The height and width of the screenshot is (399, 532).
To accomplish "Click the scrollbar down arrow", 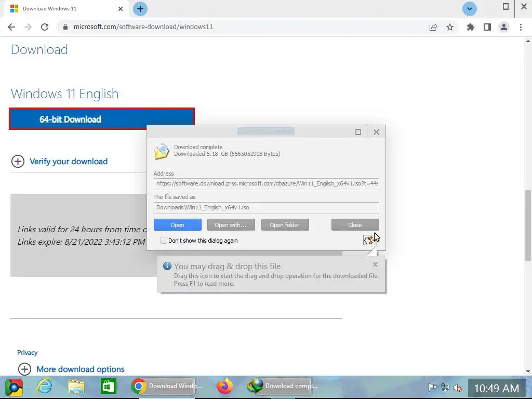I will [528, 371].
